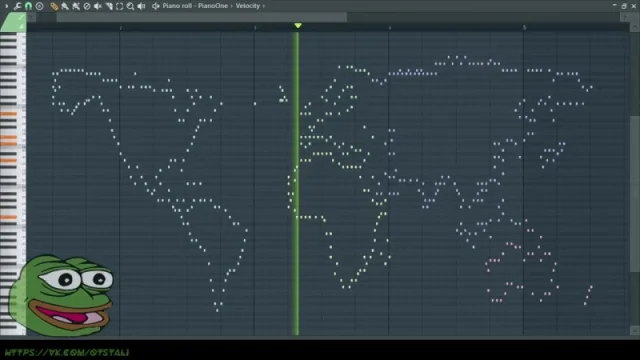Click the vk.com/otstali link

pyautogui.click(x=67, y=352)
